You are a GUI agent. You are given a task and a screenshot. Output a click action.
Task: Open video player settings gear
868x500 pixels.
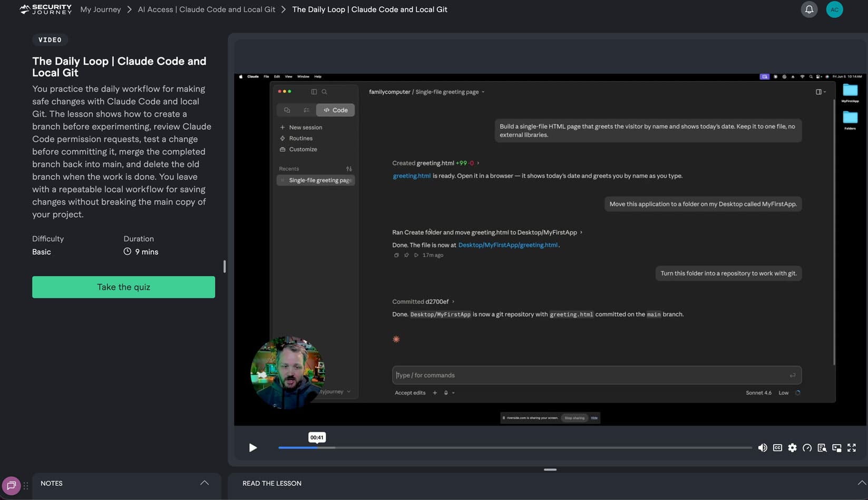(792, 448)
